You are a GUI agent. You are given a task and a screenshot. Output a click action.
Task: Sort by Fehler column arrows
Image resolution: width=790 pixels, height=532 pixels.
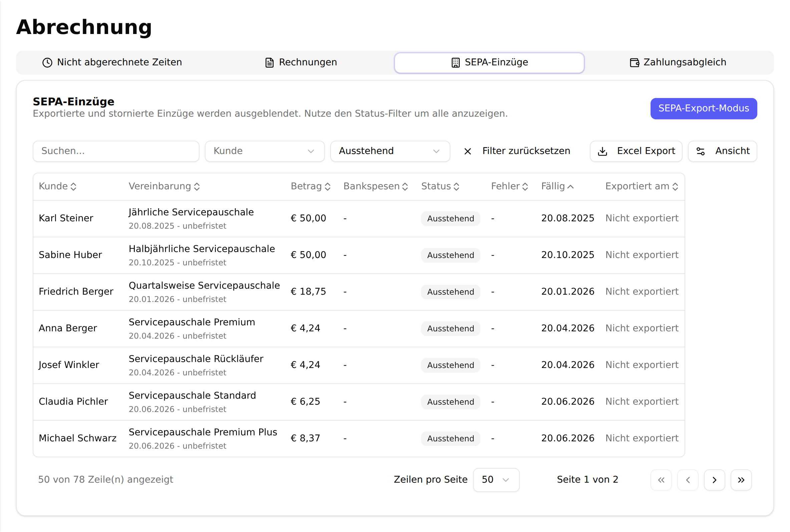click(525, 186)
